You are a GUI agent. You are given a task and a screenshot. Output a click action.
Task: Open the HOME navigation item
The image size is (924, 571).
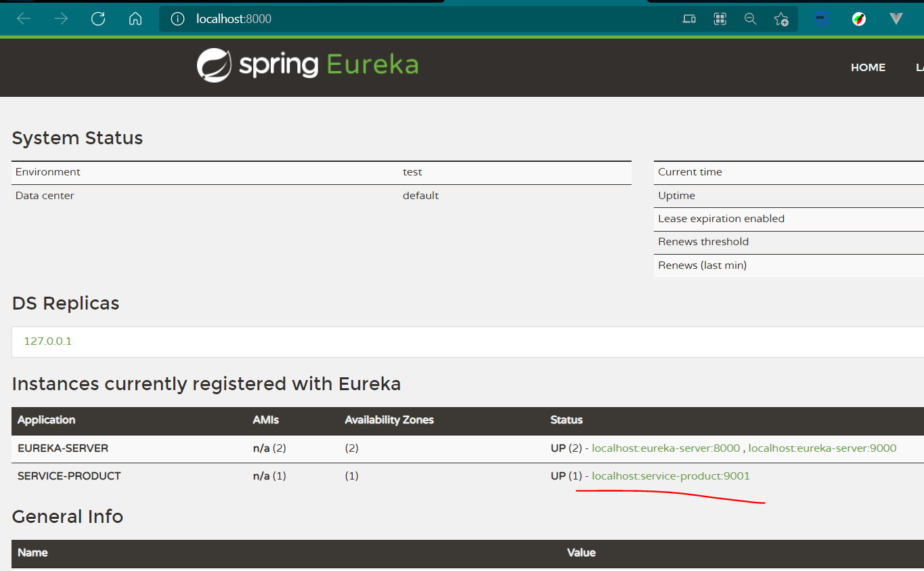(868, 68)
